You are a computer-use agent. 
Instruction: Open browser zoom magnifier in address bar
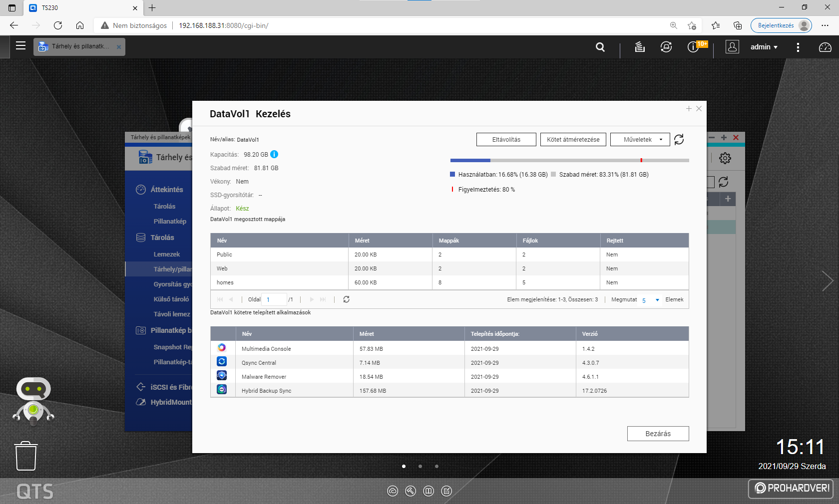674,25
